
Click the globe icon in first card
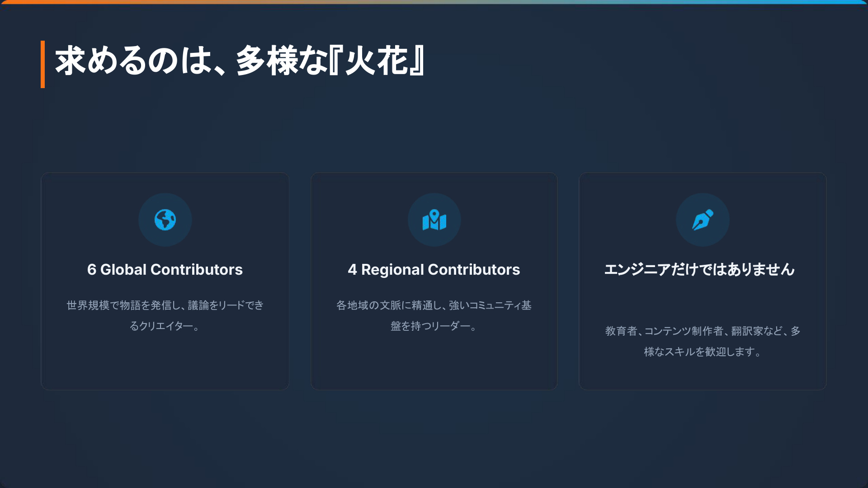(x=165, y=220)
